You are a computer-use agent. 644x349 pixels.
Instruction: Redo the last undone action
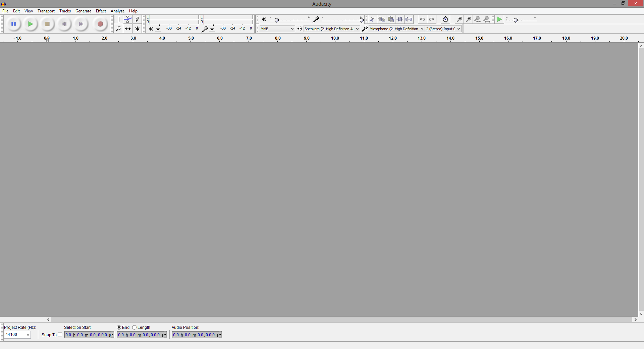[x=432, y=19]
